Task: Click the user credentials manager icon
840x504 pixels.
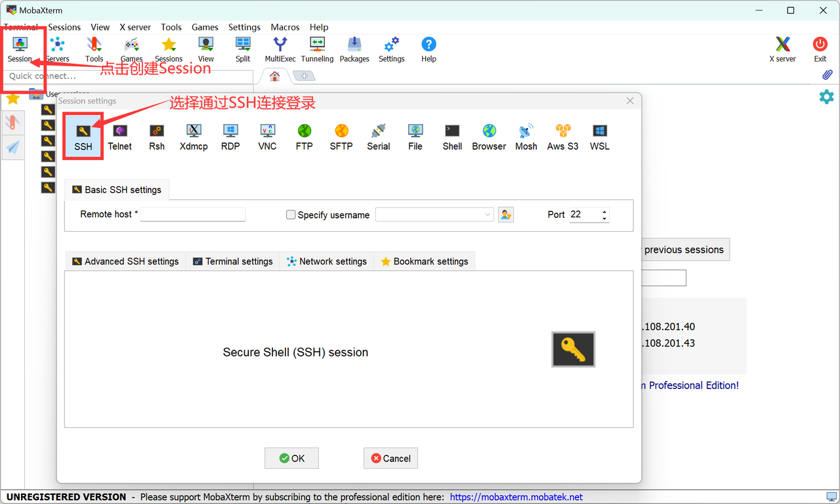Action: click(505, 215)
